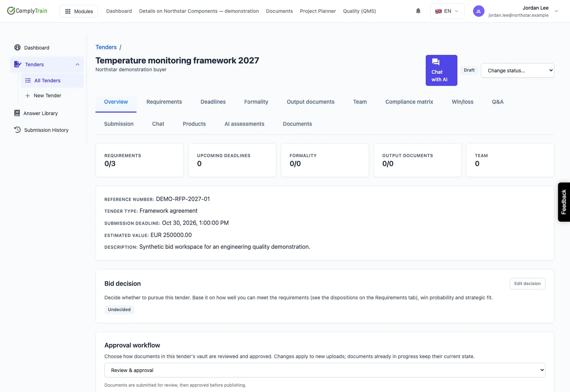This screenshot has width=570, height=392.
Task: Click the Answer Library book icon
Action: (x=17, y=113)
